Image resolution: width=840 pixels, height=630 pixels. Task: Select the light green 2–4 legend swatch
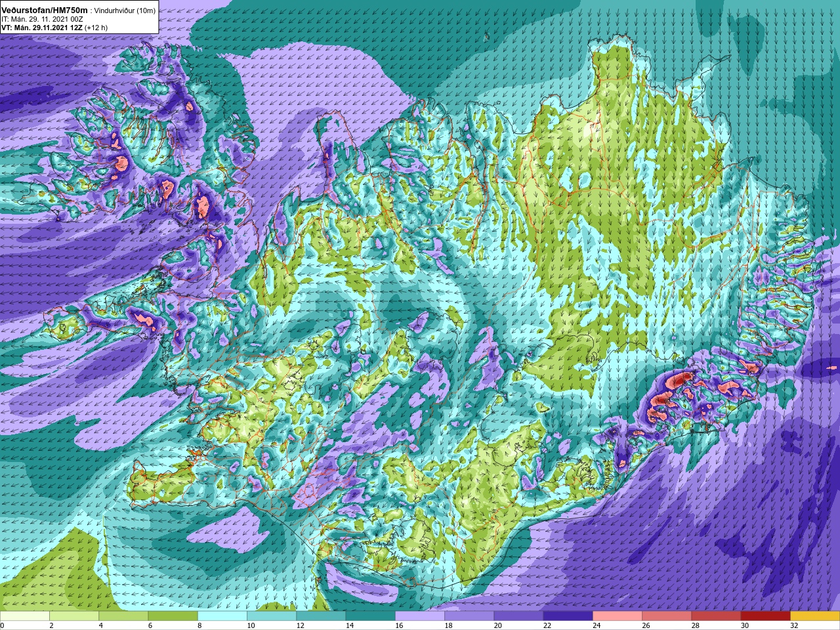tap(74, 616)
